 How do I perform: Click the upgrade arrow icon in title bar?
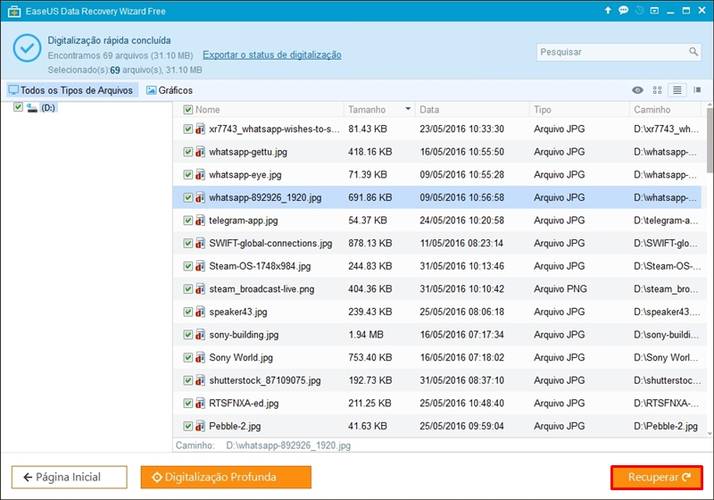tap(608, 10)
